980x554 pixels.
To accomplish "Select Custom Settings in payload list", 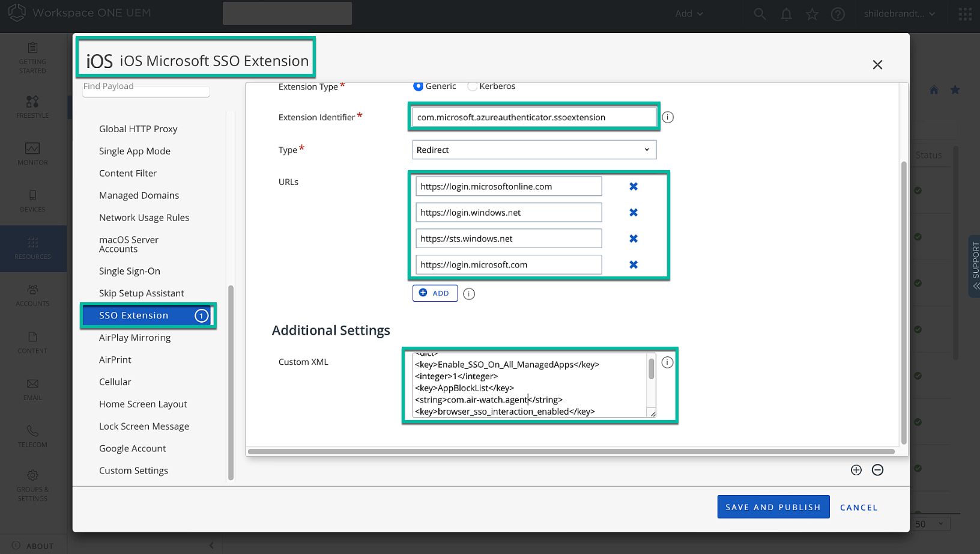I will tap(133, 470).
